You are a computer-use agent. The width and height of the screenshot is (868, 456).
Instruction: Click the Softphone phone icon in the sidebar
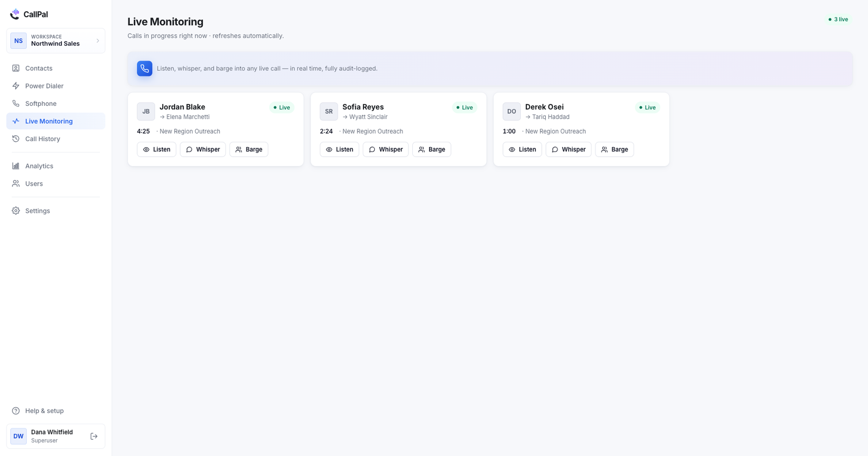pyautogui.click(x=16, y=104)
